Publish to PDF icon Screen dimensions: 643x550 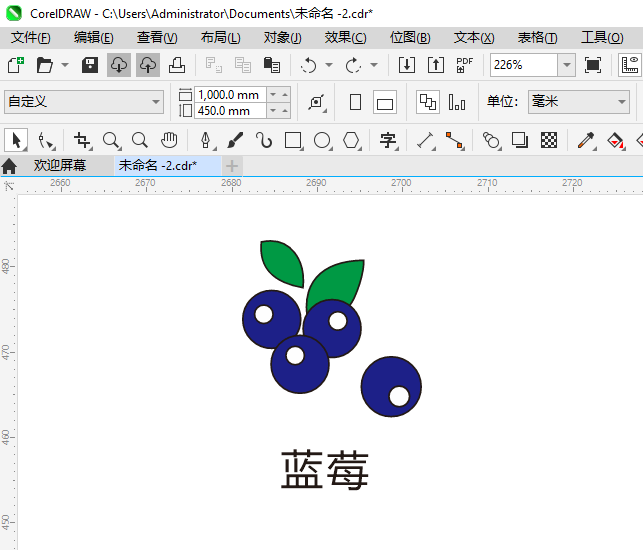(x=465, y=65)
